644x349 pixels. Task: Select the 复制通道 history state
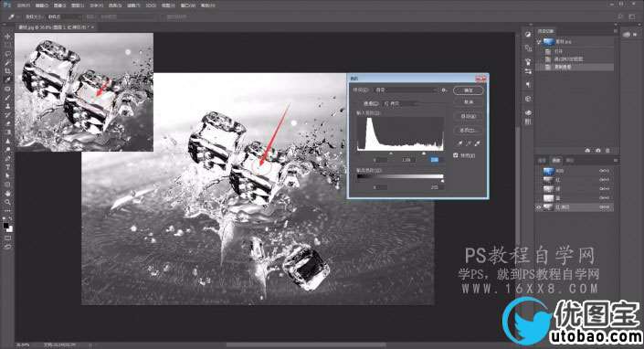[575, 67]
